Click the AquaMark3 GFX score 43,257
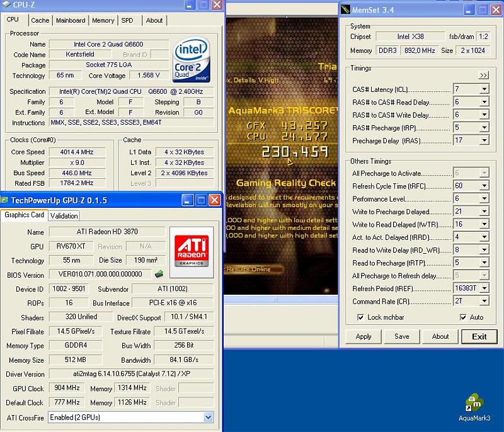This screenshot has width=504, height=432. click(x=304, y=125)
